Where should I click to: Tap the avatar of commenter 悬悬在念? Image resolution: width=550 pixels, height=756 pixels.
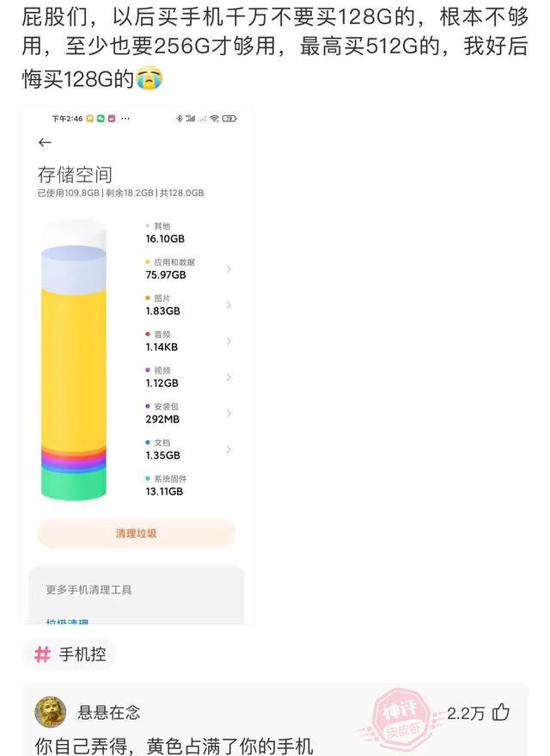(51, 710)
